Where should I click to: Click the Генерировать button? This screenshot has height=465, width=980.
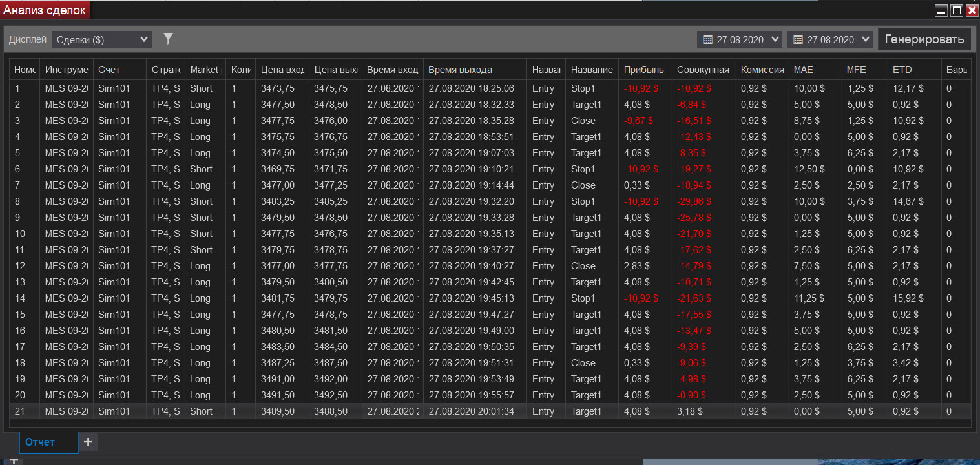[924, 39]
